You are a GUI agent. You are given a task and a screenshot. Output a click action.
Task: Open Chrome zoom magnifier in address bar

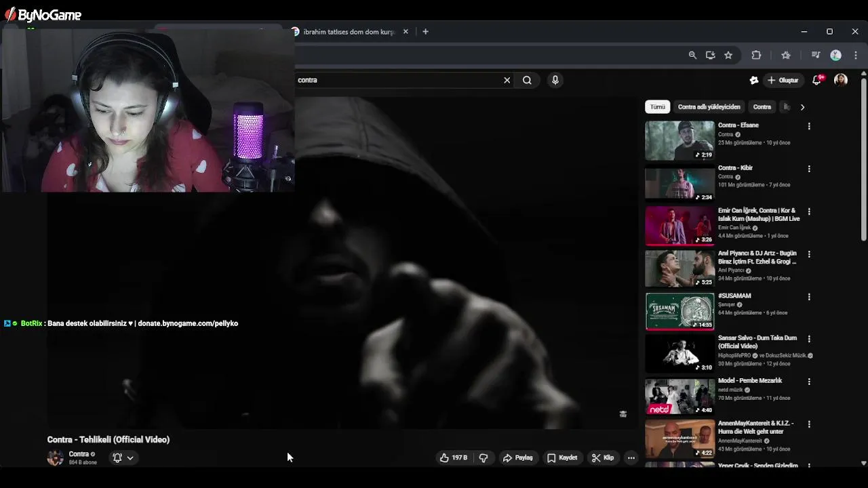pos(692,55)
